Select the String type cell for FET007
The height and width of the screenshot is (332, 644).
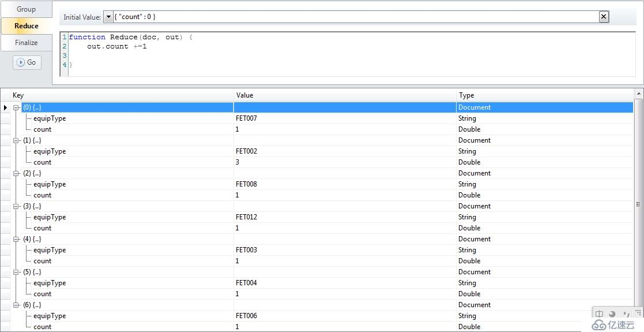pyautogui.click(x=545, y=118)
